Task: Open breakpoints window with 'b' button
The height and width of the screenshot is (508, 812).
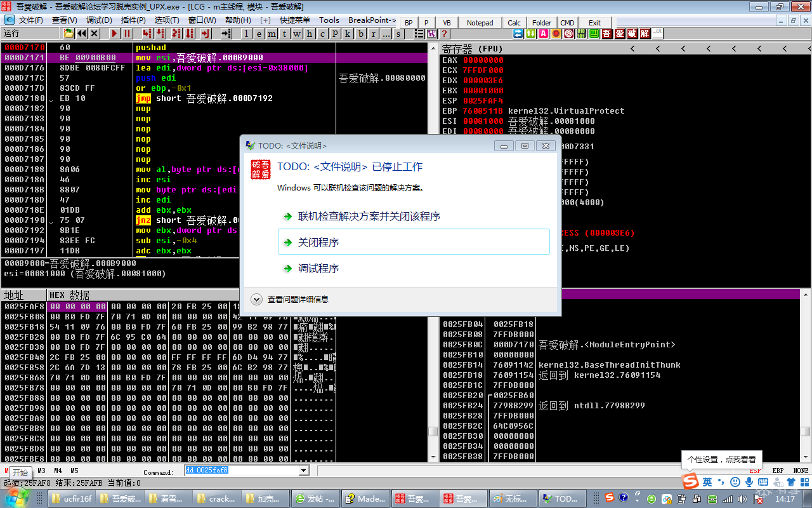Action: [361, 34]
